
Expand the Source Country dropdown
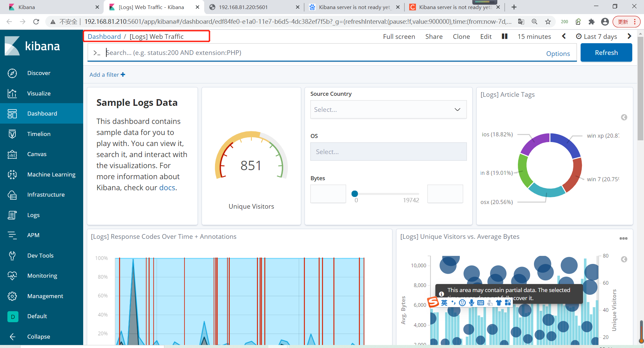coord(388,110)
